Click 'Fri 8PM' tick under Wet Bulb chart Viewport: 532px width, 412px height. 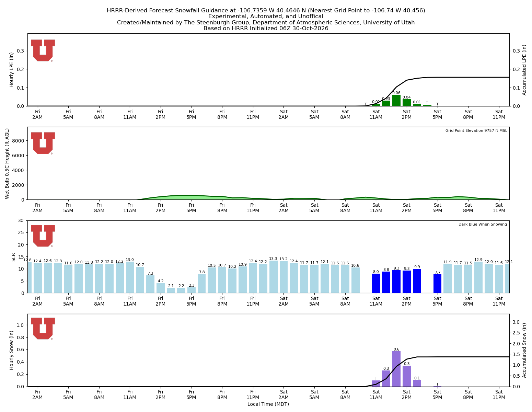pyautogui.click(x=222, y=208)
